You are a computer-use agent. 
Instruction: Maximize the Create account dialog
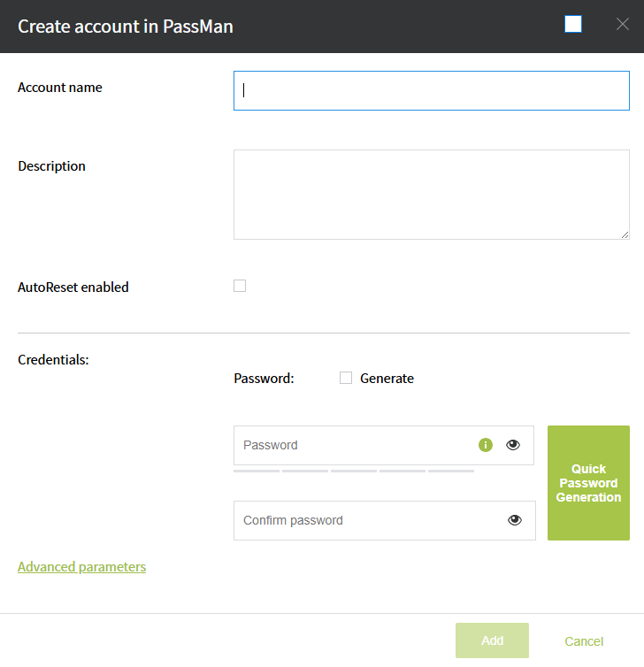click(x=573, y=25)
